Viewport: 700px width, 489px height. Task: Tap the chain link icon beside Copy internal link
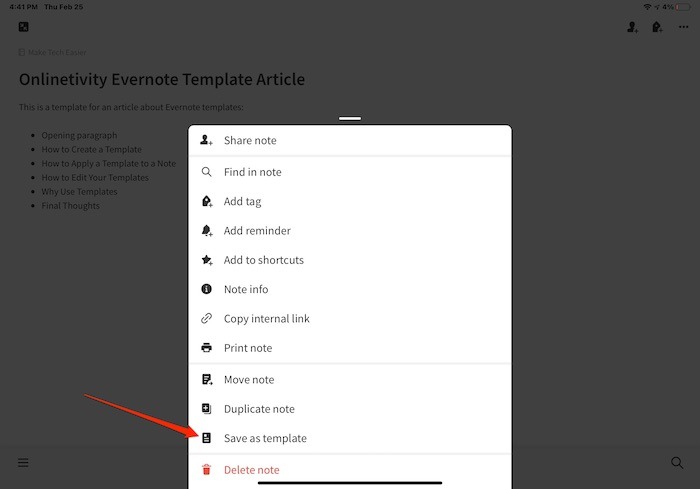click(x=206, y=318)
